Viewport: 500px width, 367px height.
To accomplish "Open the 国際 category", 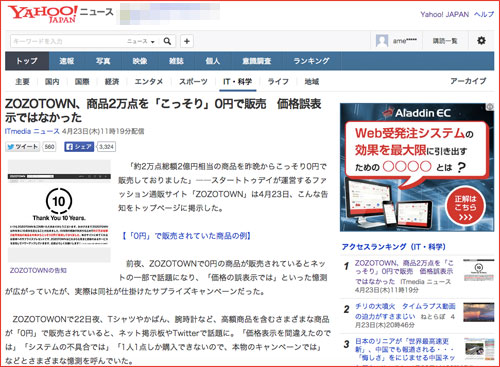I will (x=82, y=82).
